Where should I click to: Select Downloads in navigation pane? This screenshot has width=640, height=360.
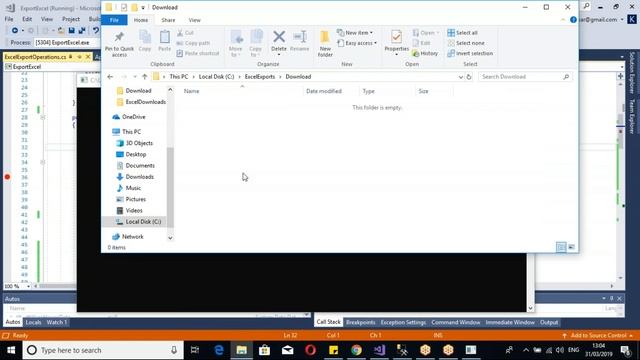click(136, 177)
